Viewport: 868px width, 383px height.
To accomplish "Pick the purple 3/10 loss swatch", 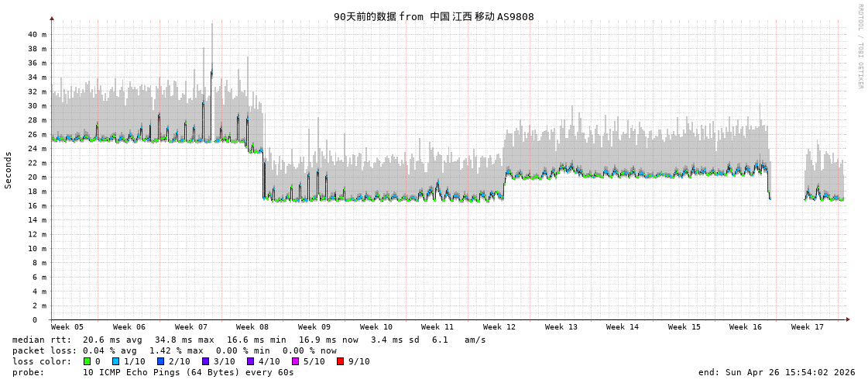I will [x=205, y=361].
